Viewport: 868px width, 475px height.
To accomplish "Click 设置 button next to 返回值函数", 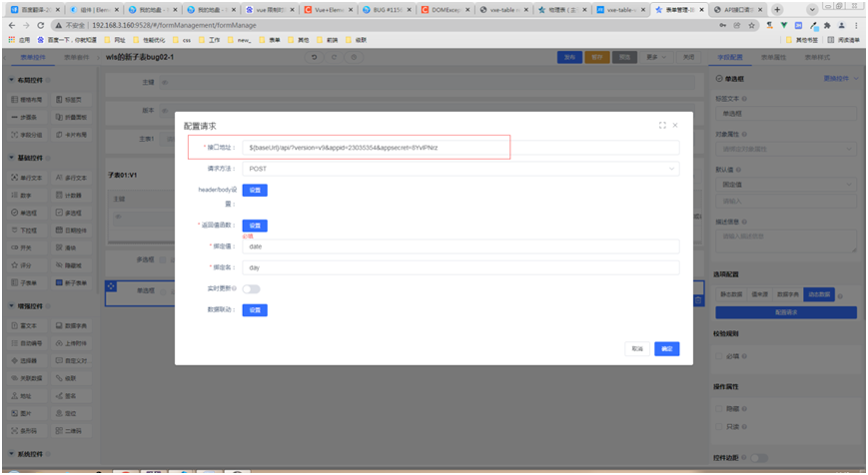I will point(255,226).
